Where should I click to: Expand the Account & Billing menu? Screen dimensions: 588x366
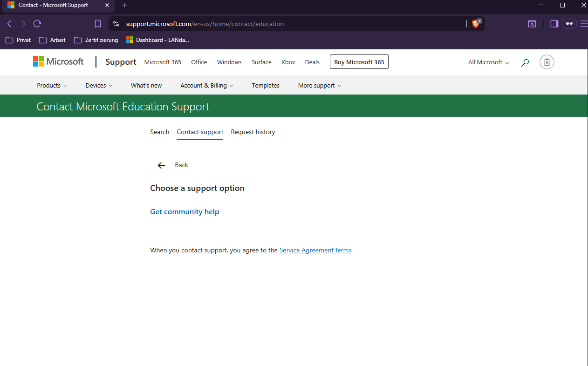207,86
